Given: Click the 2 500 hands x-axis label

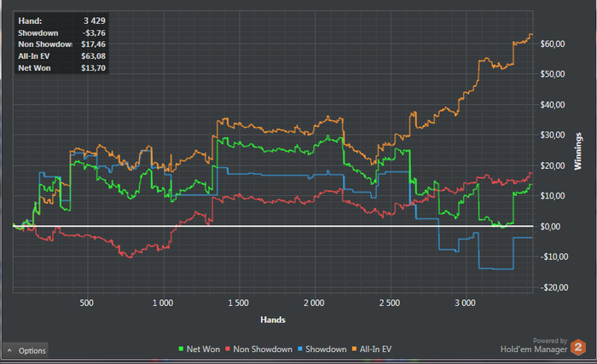Looking at the screenshot, I should point(390,303).
